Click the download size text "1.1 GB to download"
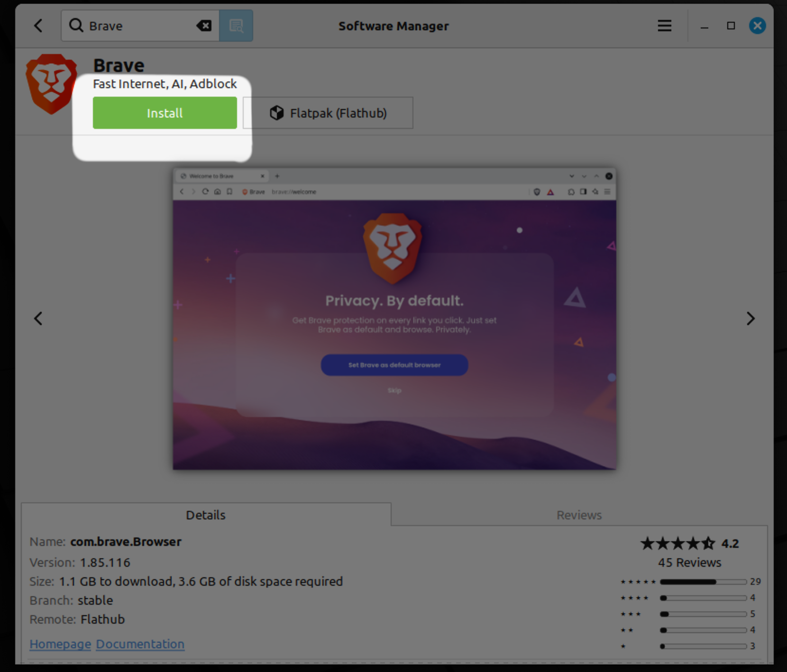 116,581
